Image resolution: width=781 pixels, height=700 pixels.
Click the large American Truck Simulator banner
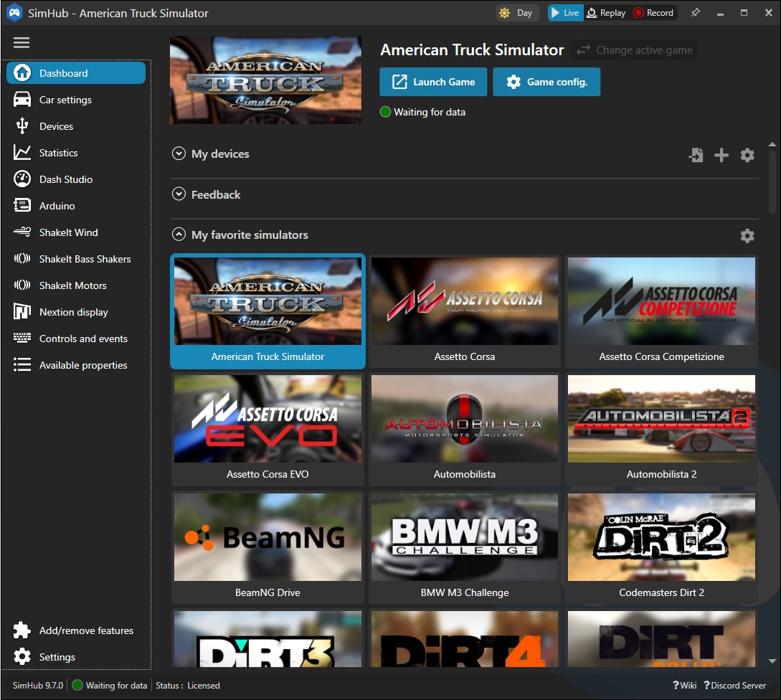265,80
